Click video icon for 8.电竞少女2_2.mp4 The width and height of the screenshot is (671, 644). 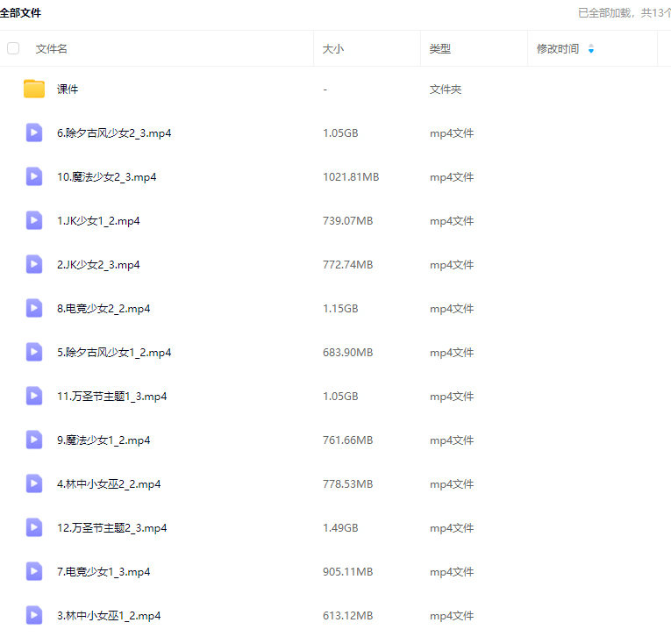34,308
